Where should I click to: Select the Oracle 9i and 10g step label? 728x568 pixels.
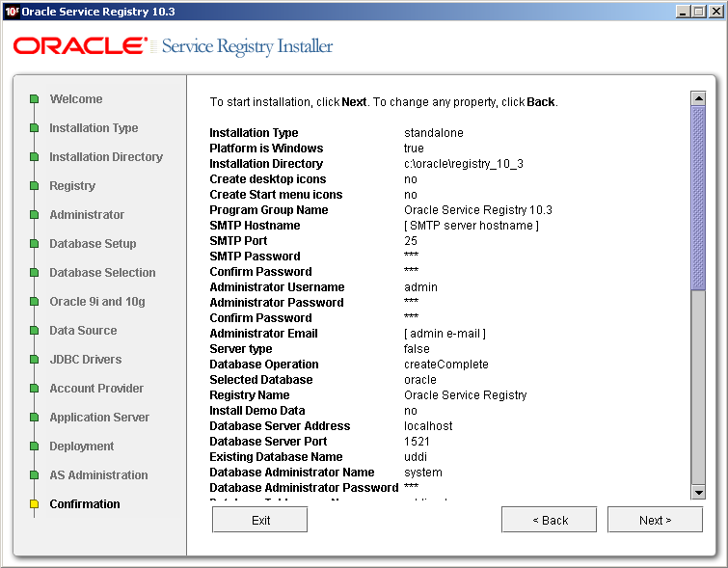pos(97,302)
